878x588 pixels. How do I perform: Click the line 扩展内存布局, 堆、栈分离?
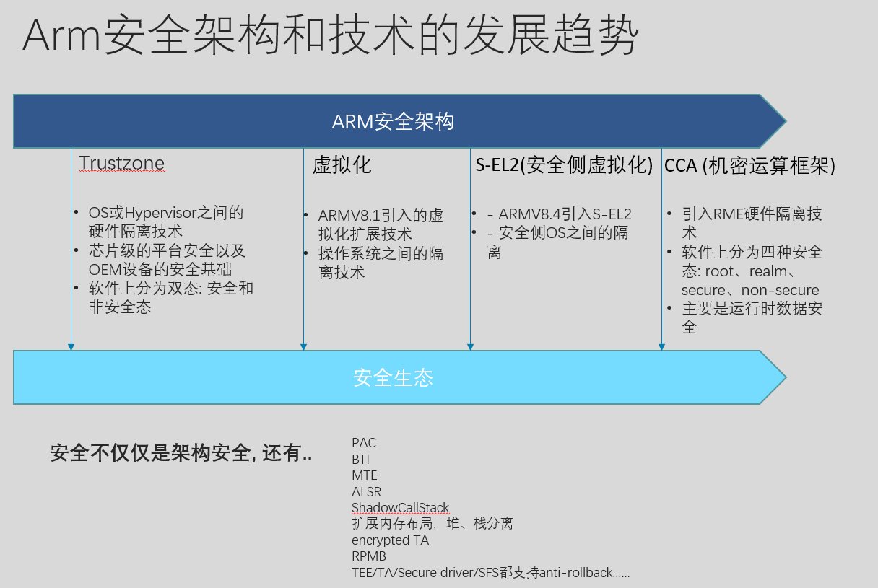[x=433, y=524]
